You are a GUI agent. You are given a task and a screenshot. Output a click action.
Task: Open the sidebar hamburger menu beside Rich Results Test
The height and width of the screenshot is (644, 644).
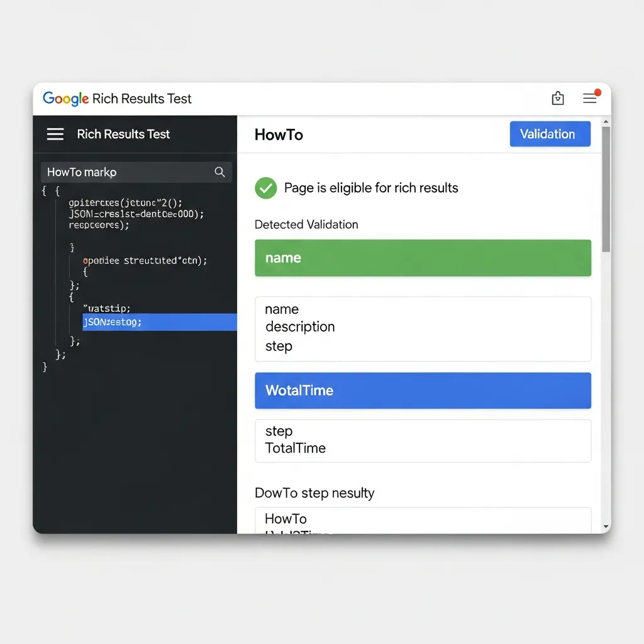tap(55, 134)
